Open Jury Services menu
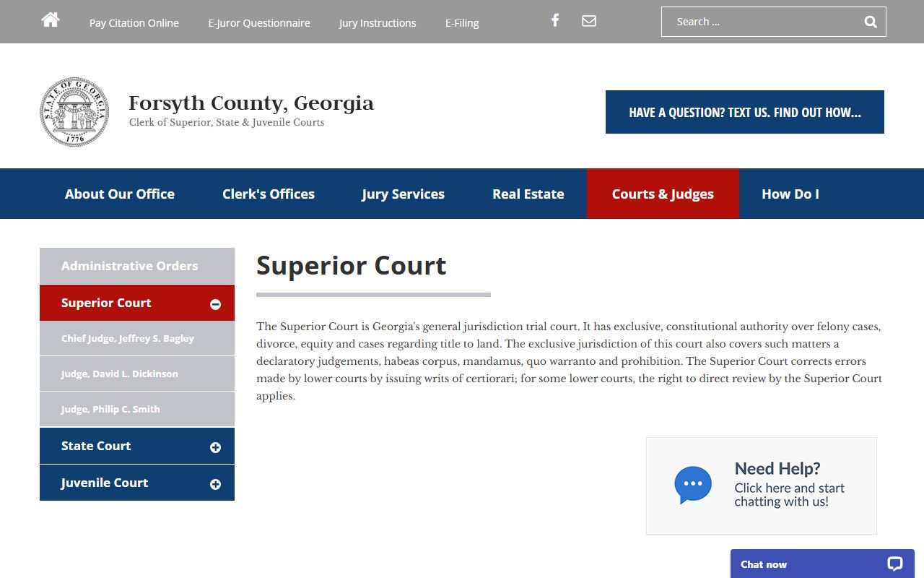This screenshot has height=578, width=924. click(403, 194)
